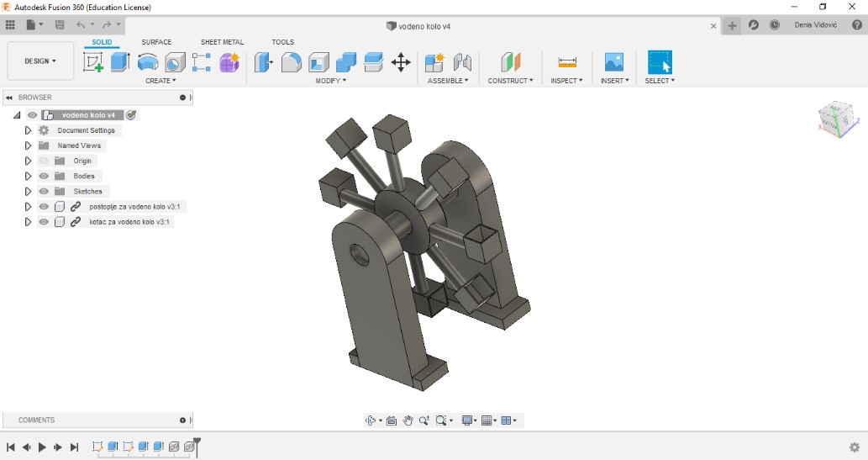Screen dimensions: 868x460
Task: Expand the Bodies node
Action: pyautogui.click(x=28, y=177)
